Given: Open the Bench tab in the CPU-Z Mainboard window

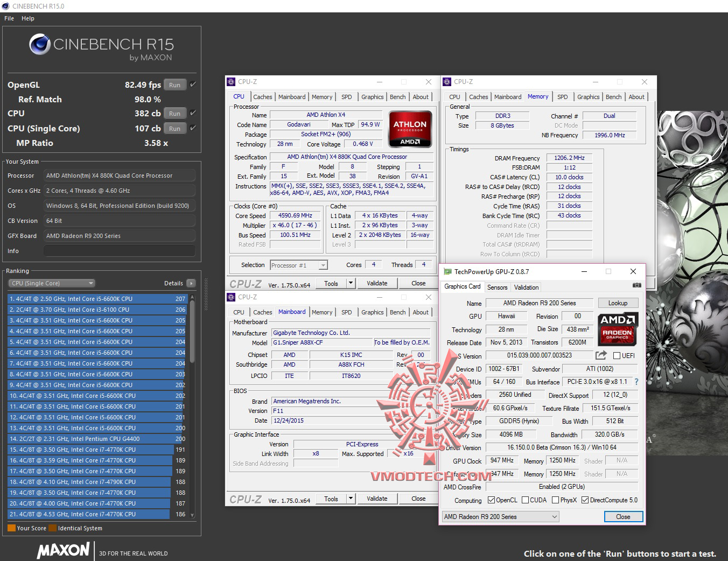Looking at the screenshot, I should tap(398, 312).
